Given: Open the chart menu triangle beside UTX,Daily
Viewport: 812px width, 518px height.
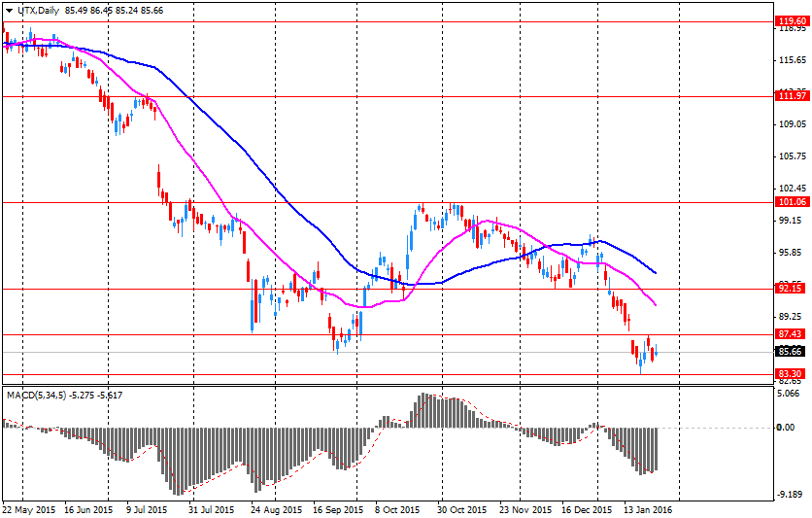Looking at the screenshot, I should (x=9, y=11).
